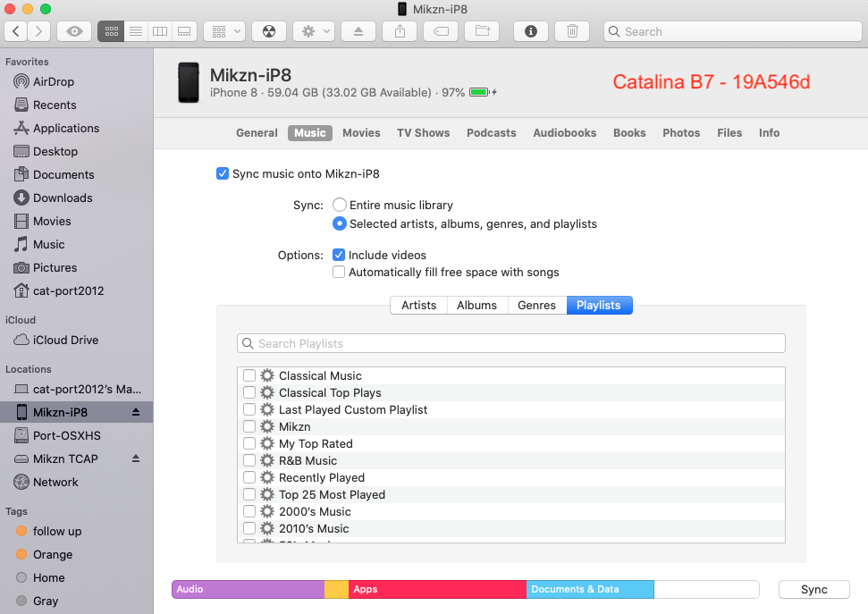
Task: Check the R&B Music playlist
Action: coord(249,460)
